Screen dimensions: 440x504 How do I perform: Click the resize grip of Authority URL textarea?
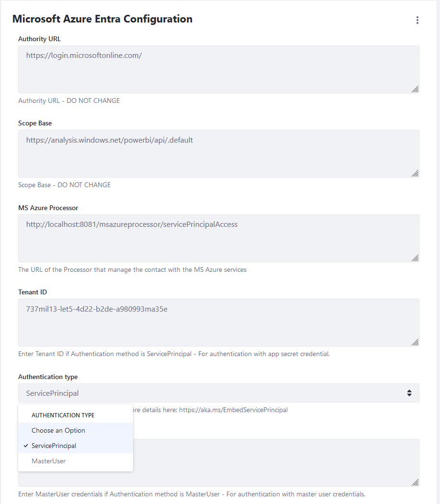tap(415, 89)
